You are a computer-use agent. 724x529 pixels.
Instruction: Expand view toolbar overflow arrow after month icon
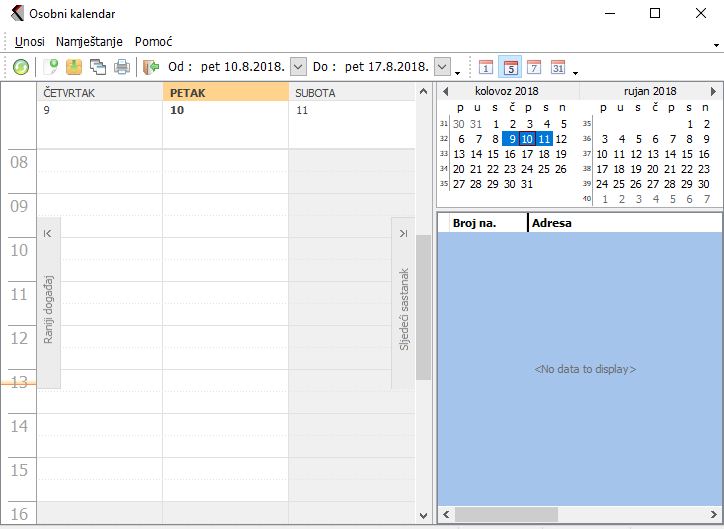pos(575,72)
